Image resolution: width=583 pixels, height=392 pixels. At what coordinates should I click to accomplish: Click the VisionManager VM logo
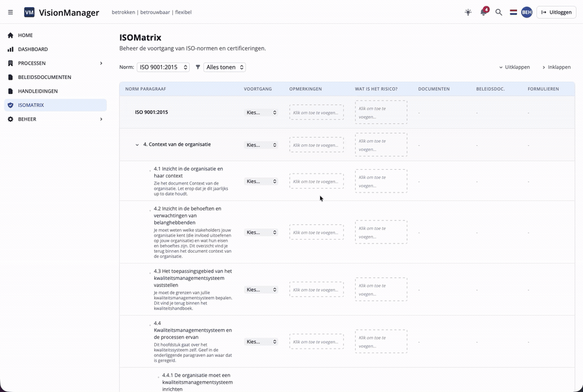29,12
